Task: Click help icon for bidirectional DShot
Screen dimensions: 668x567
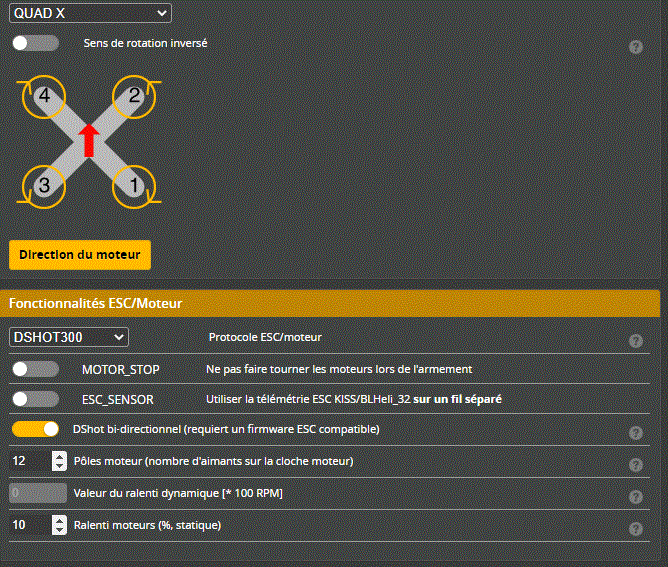Action: tap(635, 433)
